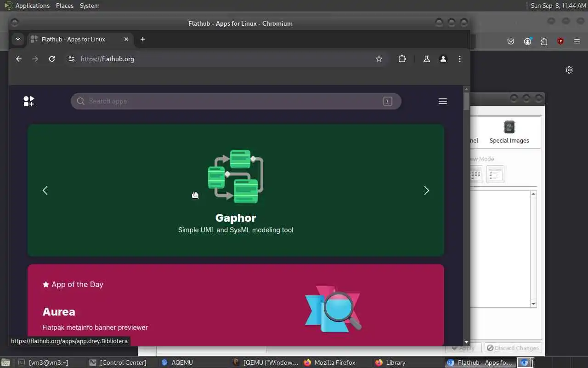The width and height of the screenshot is (588, 368).
Task: Click the Chromium forward arrow
Action: pyautogui.click(x=35, y=59)
